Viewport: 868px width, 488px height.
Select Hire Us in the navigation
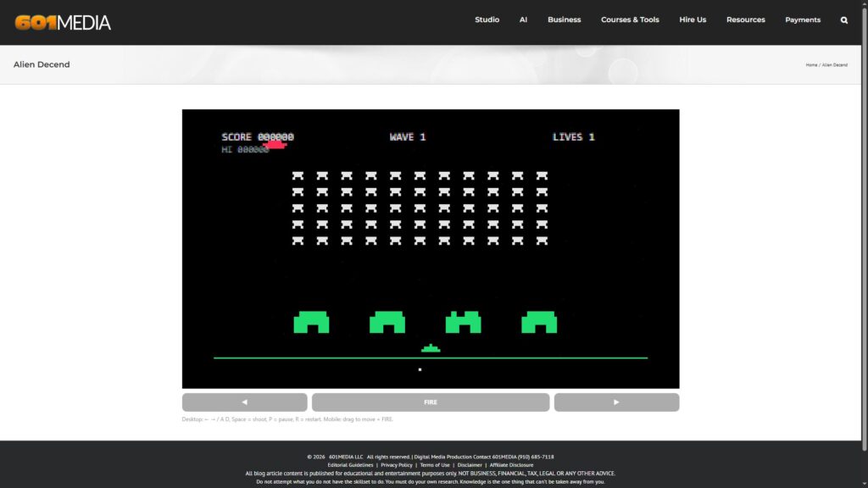693,19
